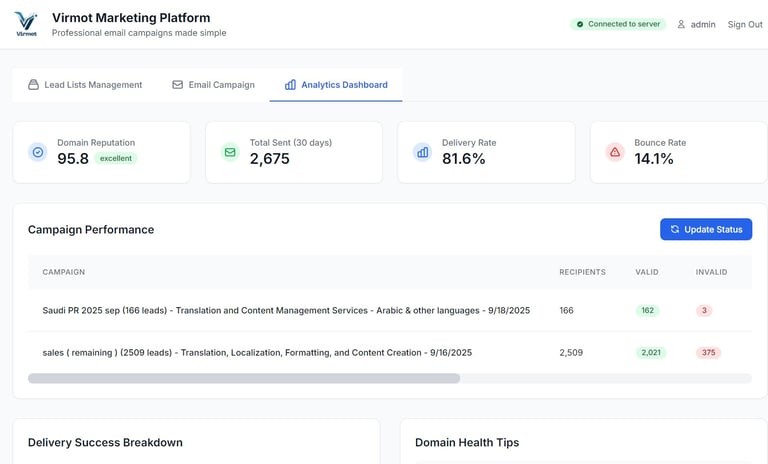Click the Domain Reputation checkmark icon
The image size is (768, 464).
(38, 152)
